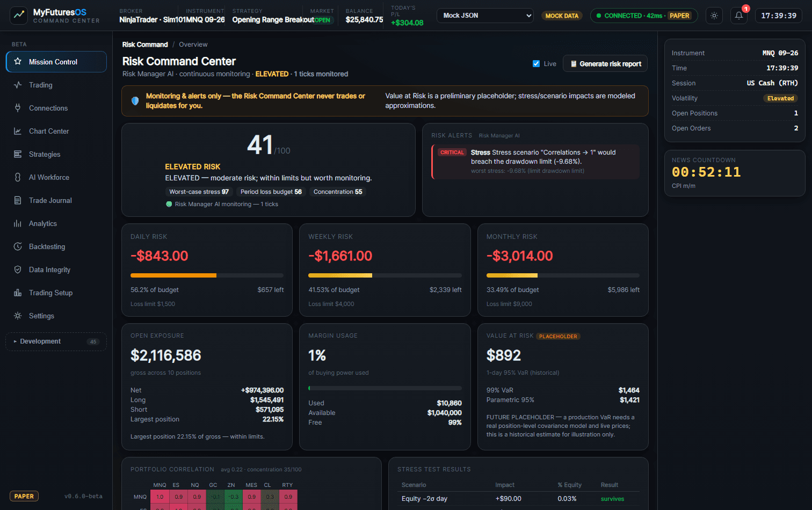Click the $2,116,586 open exposure value

(166, 355)
